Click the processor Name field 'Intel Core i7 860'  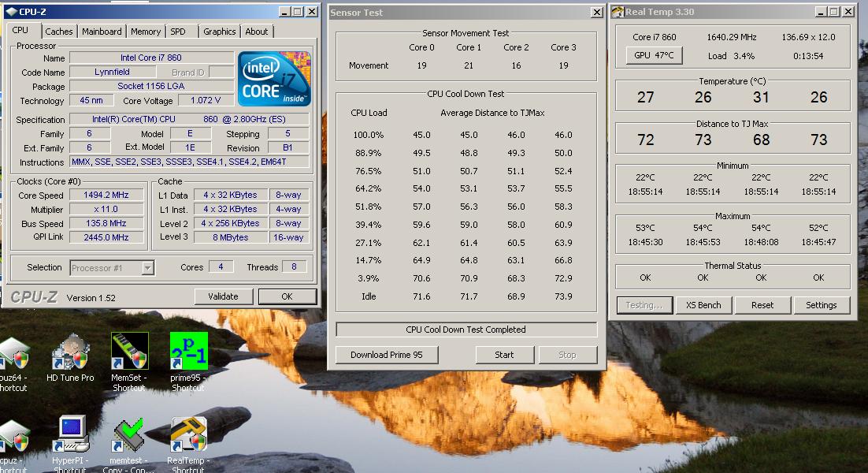click(x=151, y=58)
